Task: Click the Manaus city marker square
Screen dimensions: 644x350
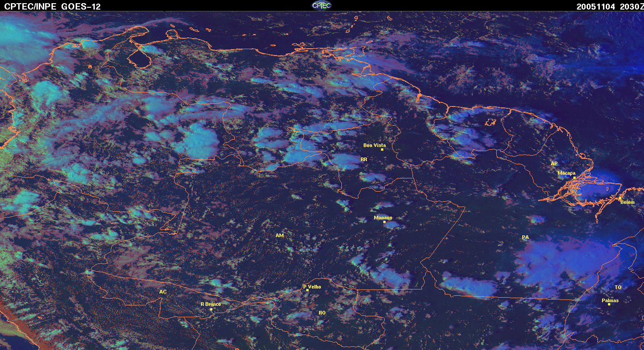Action: [x=384, y=222]
